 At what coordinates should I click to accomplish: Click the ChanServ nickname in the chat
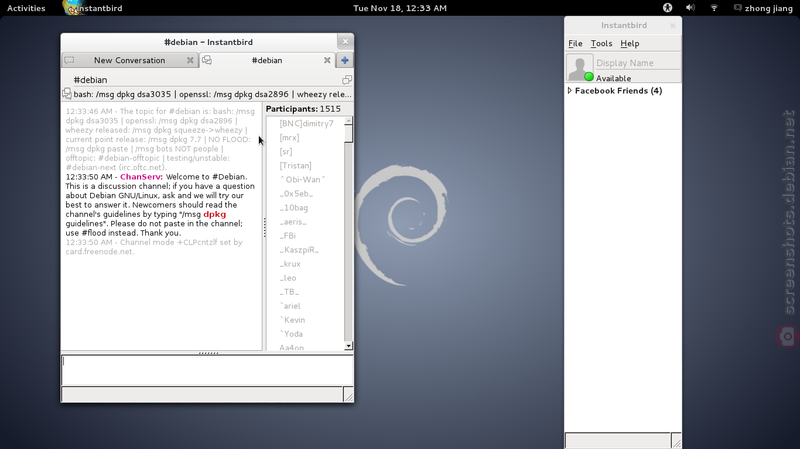(141, 177)
